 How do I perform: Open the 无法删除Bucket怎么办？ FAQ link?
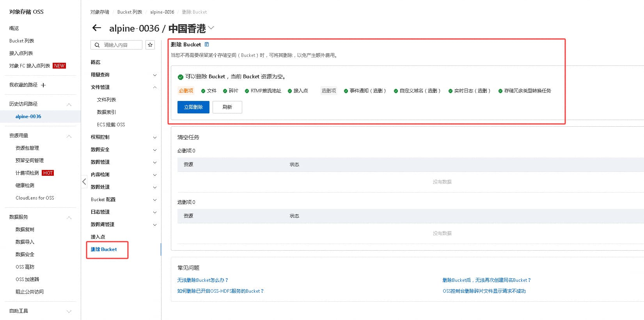[203, 280]
